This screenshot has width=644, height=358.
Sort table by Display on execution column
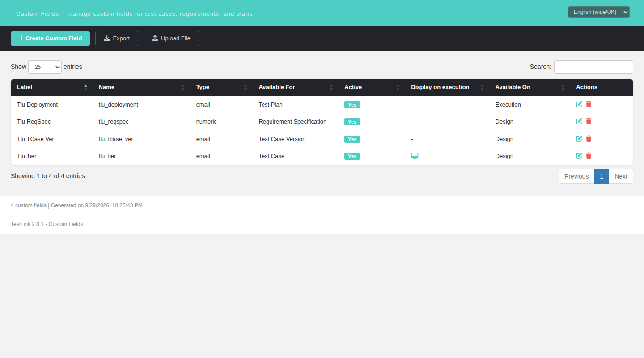point(447,87)
